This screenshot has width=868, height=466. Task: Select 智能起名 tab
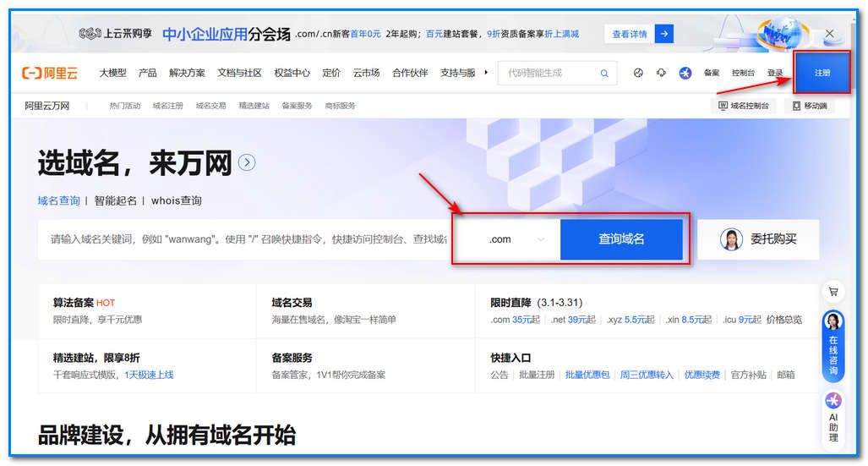click(x=115, y=200)
